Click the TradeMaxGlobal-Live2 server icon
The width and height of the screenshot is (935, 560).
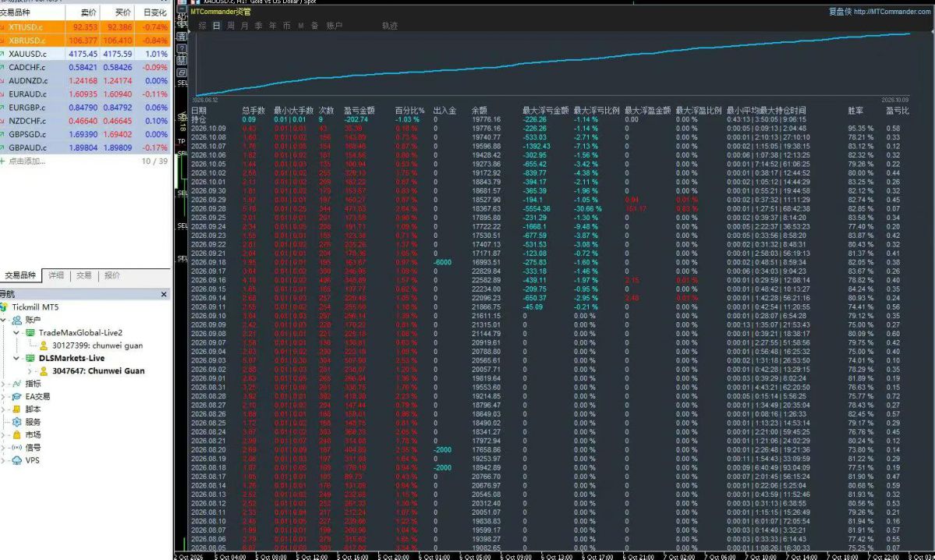click(x=30, y=333)
